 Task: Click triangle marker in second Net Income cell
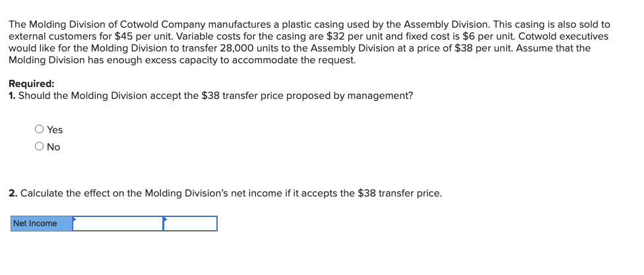166,219
